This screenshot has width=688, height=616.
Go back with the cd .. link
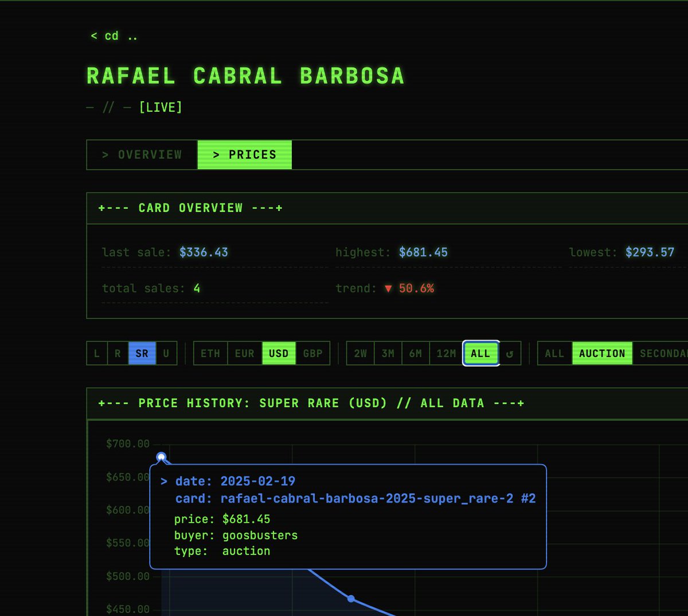coord(114,36)
